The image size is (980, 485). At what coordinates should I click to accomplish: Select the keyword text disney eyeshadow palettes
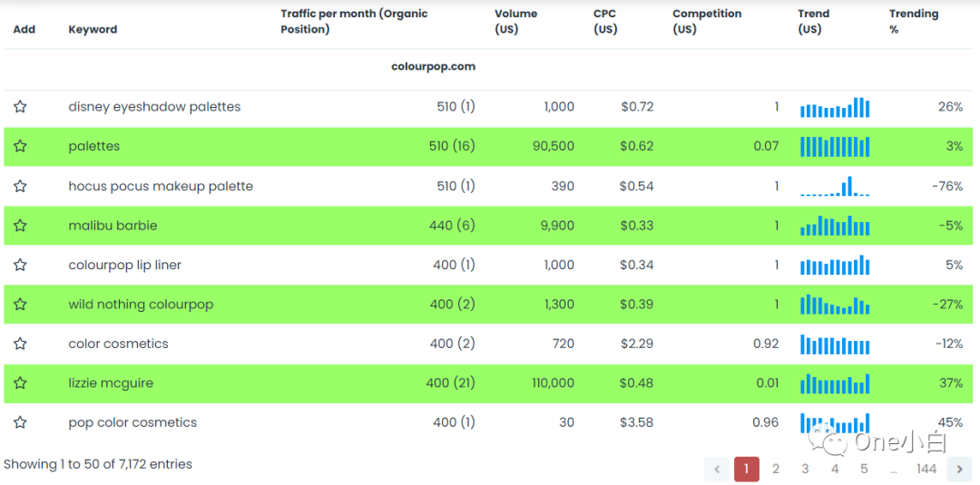click(x=154, y=107)
